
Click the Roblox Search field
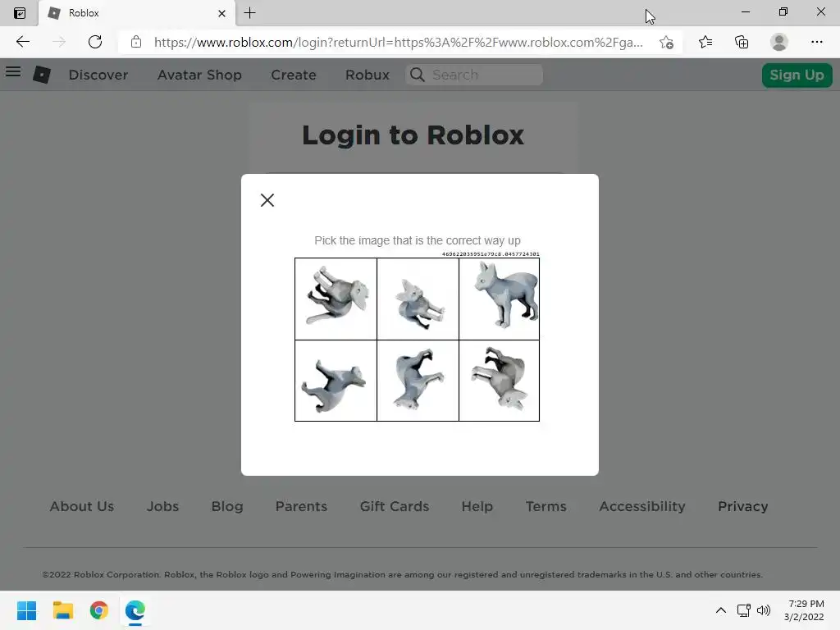[474, 75]
